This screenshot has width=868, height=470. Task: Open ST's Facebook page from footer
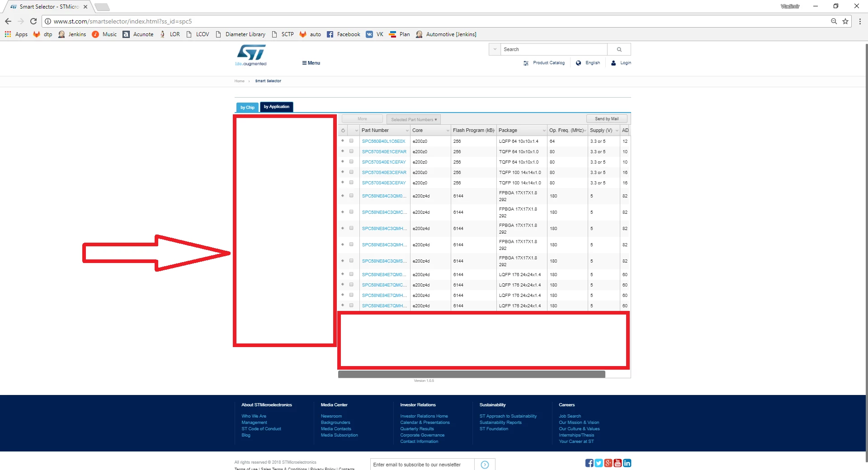click(589, 463)
